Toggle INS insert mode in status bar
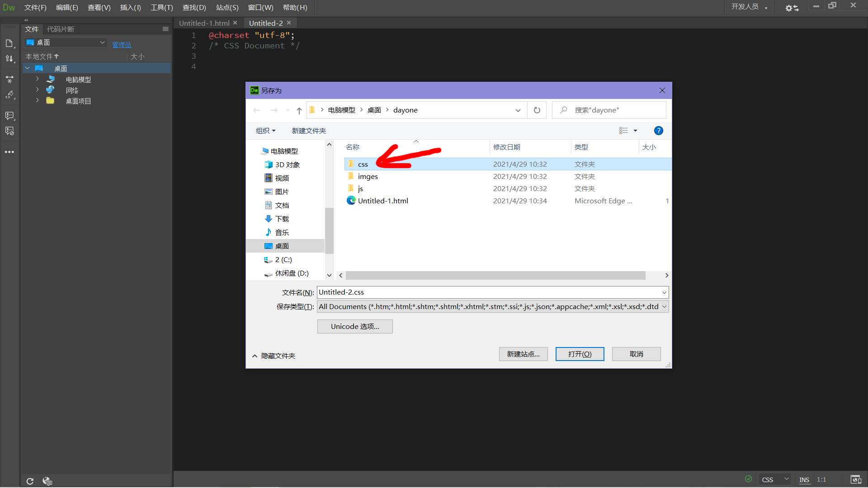Screen dimensions: 868x488 coord(804,480)
